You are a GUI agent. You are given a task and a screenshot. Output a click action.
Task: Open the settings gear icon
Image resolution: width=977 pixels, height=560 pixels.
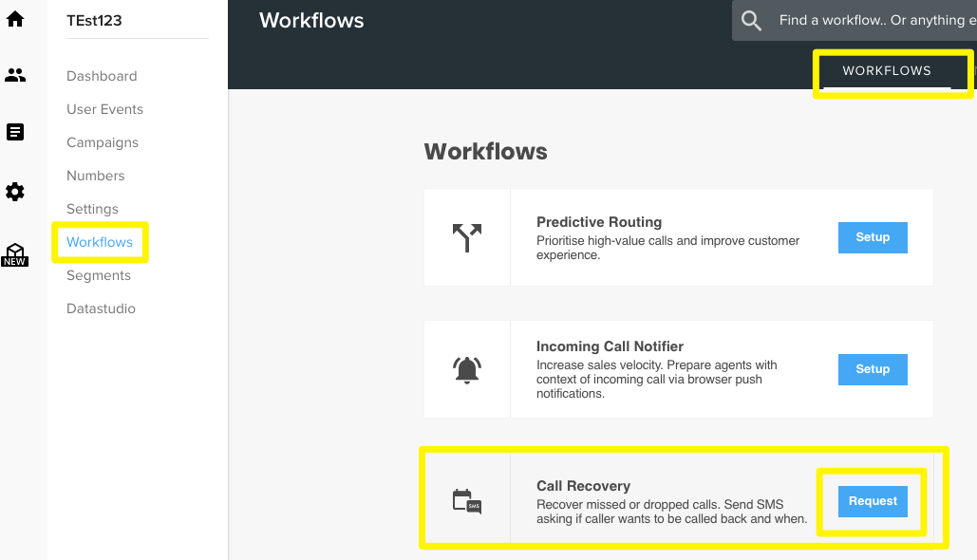15,192
